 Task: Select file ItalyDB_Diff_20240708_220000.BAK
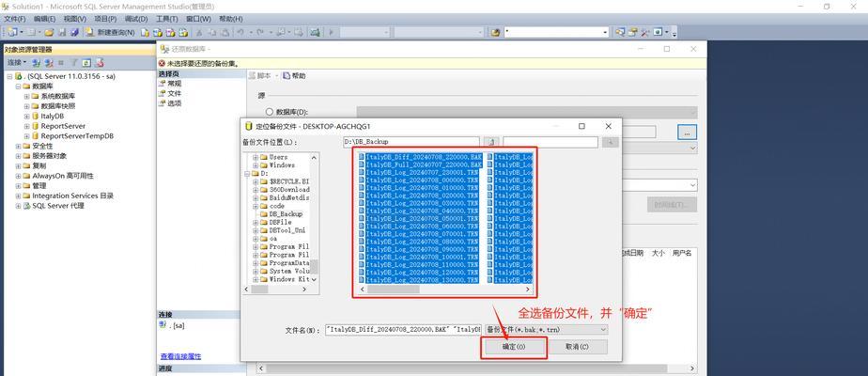coord(424,157)
